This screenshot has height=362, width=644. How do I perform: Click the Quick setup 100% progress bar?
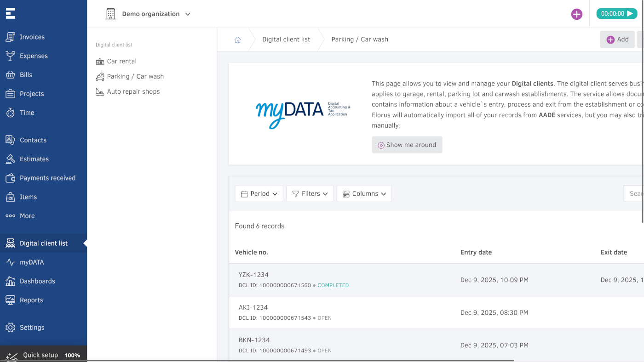(x=43, y=355)
